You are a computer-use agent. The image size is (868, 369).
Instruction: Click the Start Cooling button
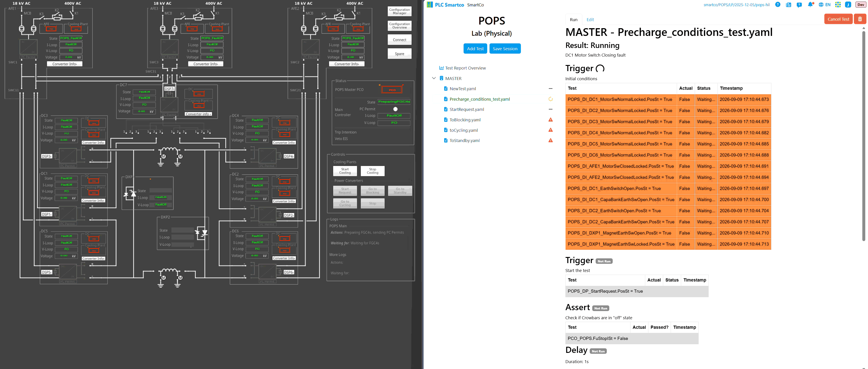345,171
